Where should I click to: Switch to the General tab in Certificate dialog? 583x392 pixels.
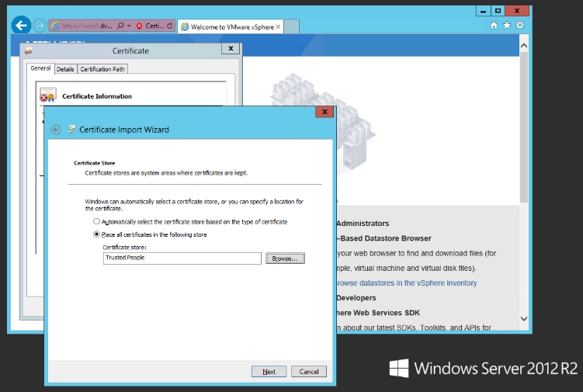click(x=40, y=68)
